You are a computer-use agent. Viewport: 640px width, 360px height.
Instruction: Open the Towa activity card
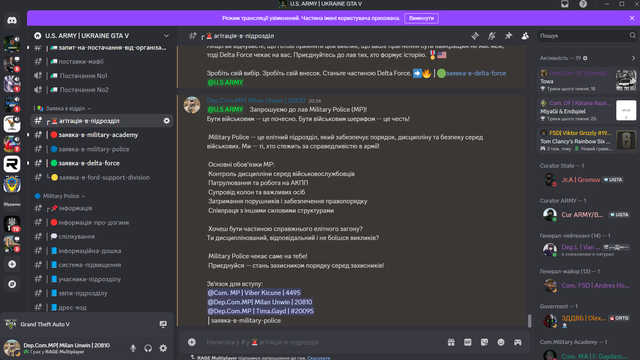click(x=587, y=80)
